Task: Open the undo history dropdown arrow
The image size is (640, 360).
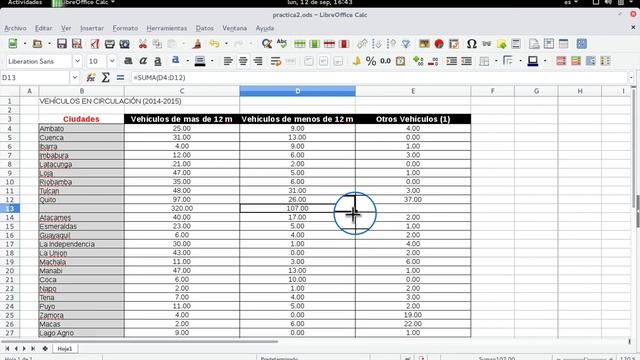Action: [x=226, y=44]
